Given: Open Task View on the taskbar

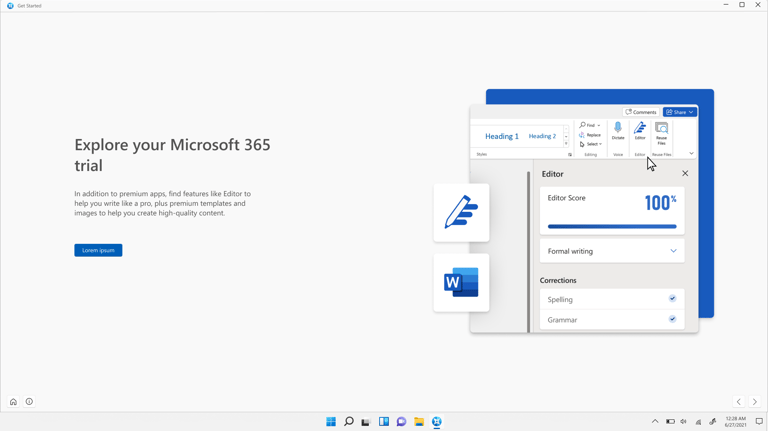Looking at the screenshot, I should [x=366, y=422].
